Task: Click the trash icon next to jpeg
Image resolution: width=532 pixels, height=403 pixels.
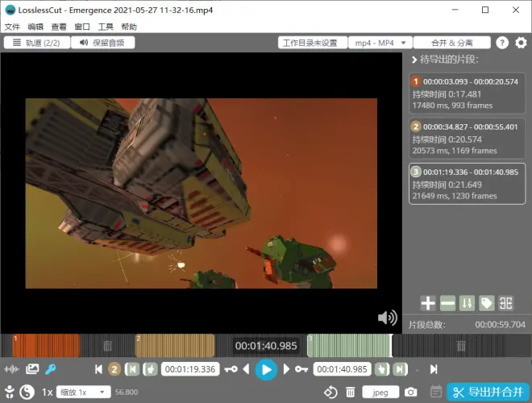Action: (350, 393)
